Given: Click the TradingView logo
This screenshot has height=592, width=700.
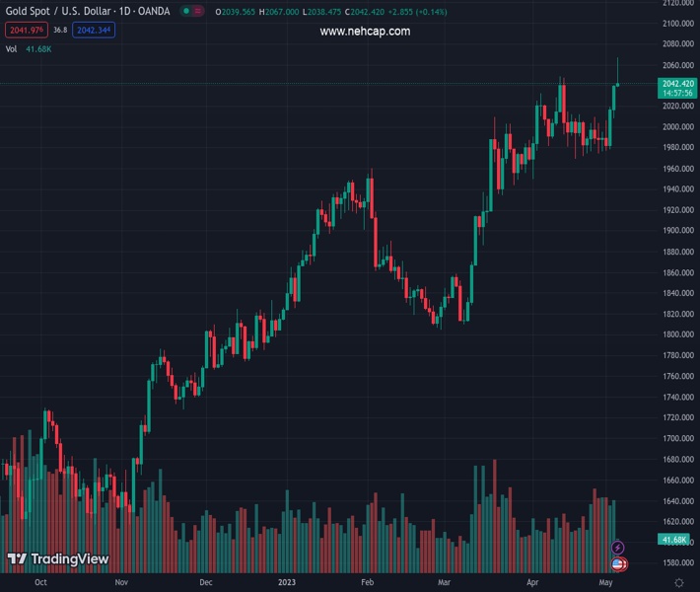Looking at the screenshot, I should coord(57,558).
